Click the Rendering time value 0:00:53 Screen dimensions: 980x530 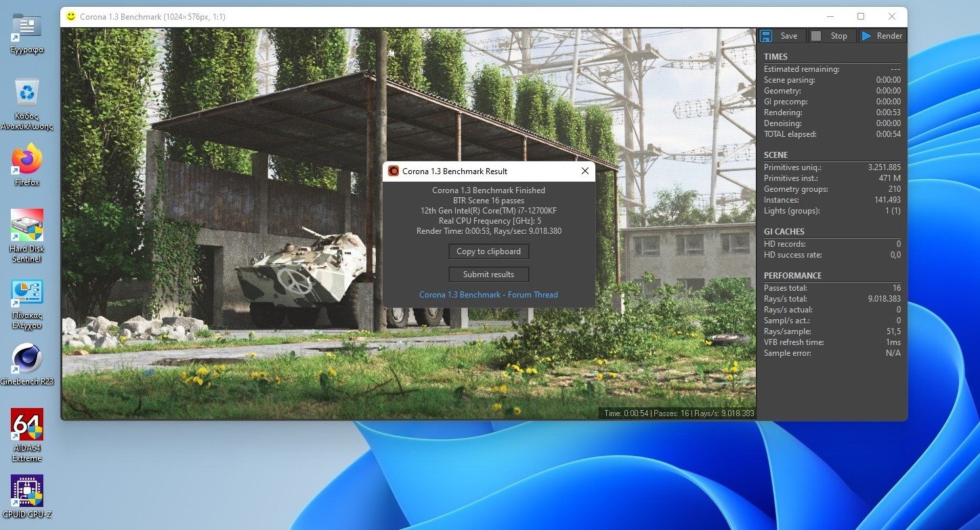(x=889, y=113)
